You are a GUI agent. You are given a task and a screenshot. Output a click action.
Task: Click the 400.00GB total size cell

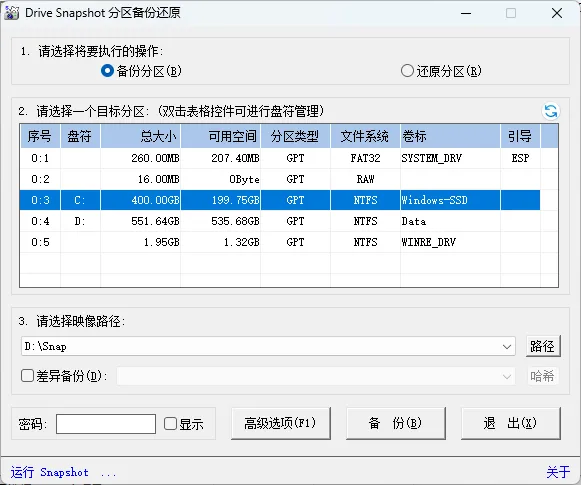[x=140, y=200]
